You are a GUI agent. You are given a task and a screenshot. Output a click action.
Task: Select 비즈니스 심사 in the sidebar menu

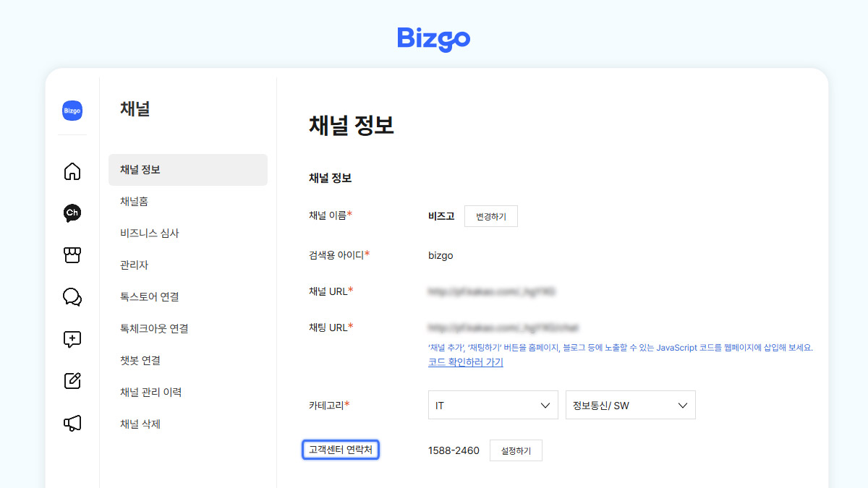[x=150, y=233]
